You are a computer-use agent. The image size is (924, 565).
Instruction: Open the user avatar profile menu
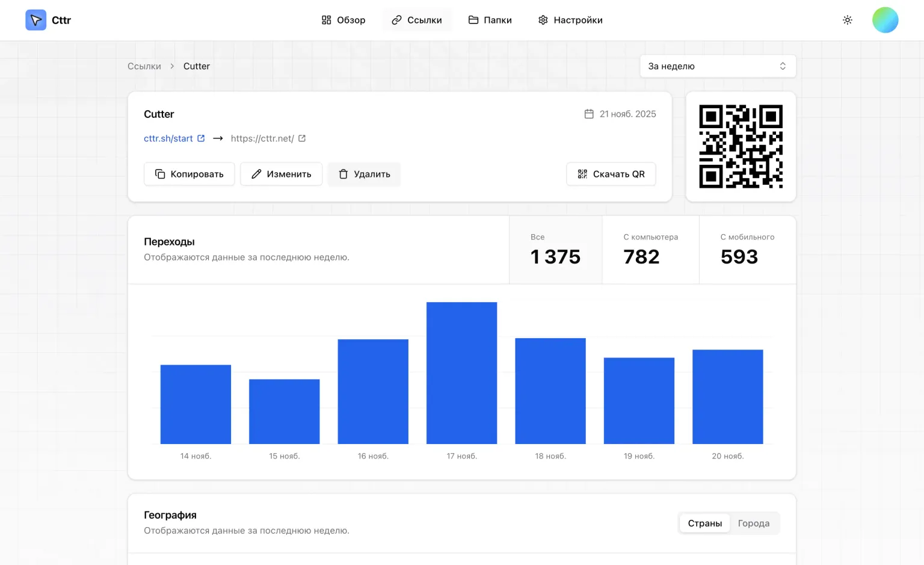pyautogui.click(x=885, y=20)
